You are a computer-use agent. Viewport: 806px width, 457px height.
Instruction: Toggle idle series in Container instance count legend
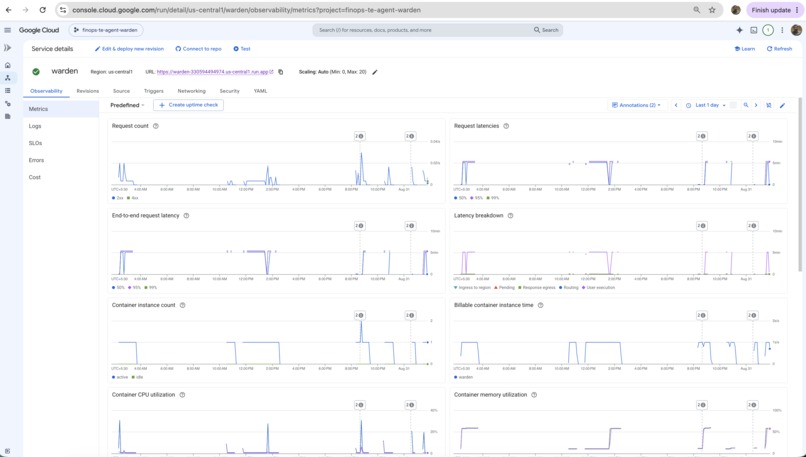click(137, 377)
